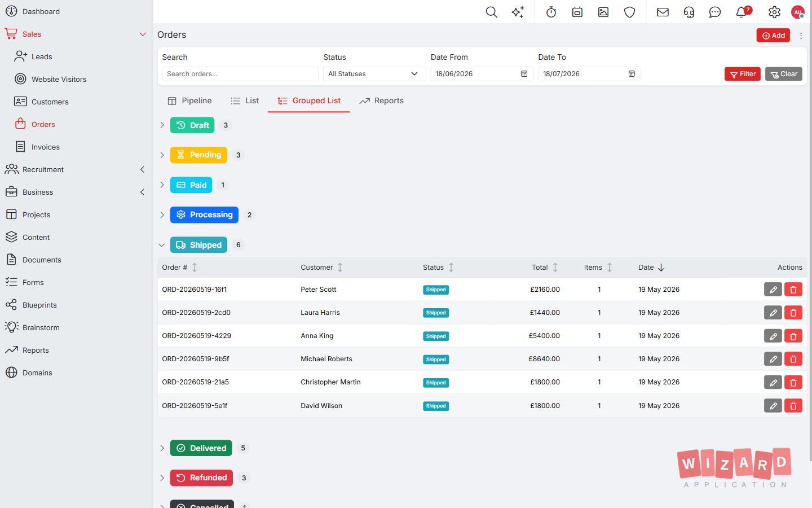Screen dimensions: 812x508
Task: Sort table by Total column
Action: [x=545, y=268]
